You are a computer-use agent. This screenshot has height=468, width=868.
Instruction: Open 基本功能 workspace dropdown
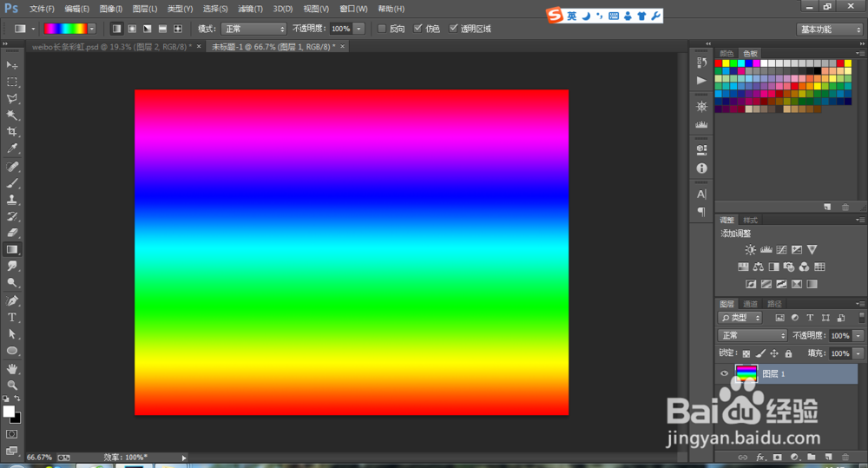pyautogui.click(x=830, y=30)
